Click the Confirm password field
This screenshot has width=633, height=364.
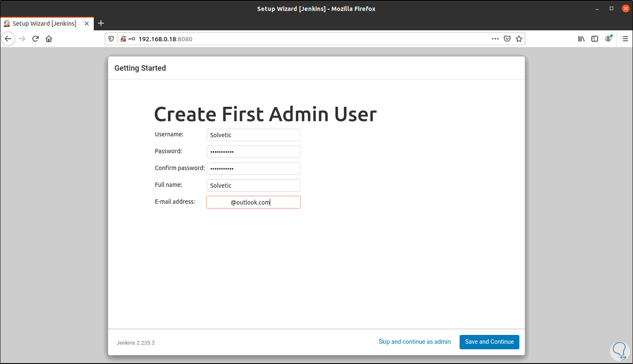[253, 169]
